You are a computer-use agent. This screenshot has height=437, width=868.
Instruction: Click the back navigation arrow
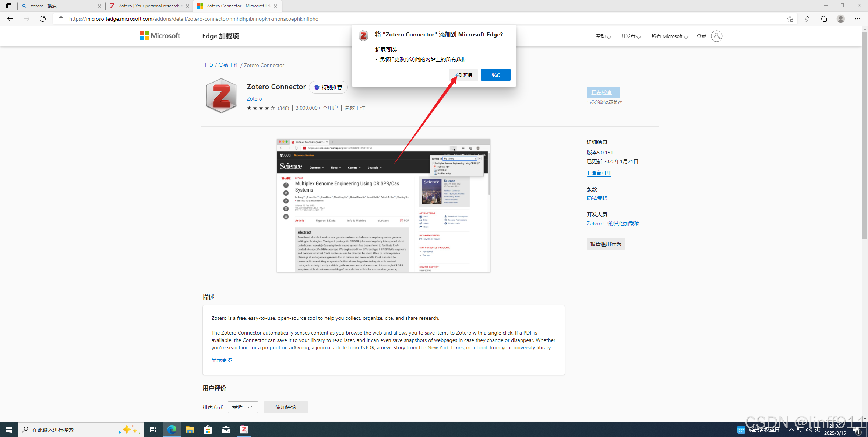pyautogui.click(x=10, y=19)
